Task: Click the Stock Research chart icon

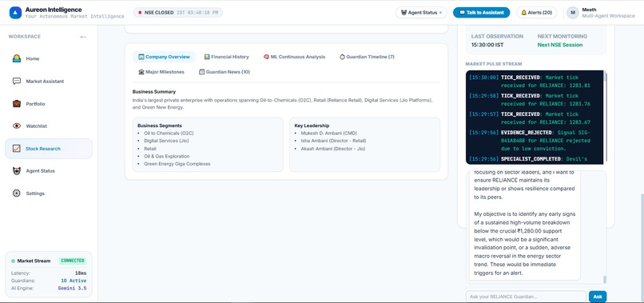Action: pos(17,149)
